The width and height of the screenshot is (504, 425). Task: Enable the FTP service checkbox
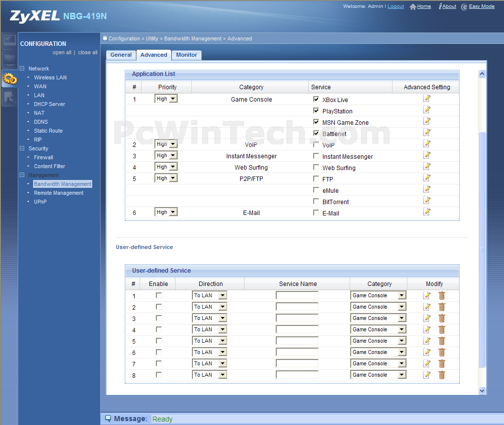tap(316, 178)
